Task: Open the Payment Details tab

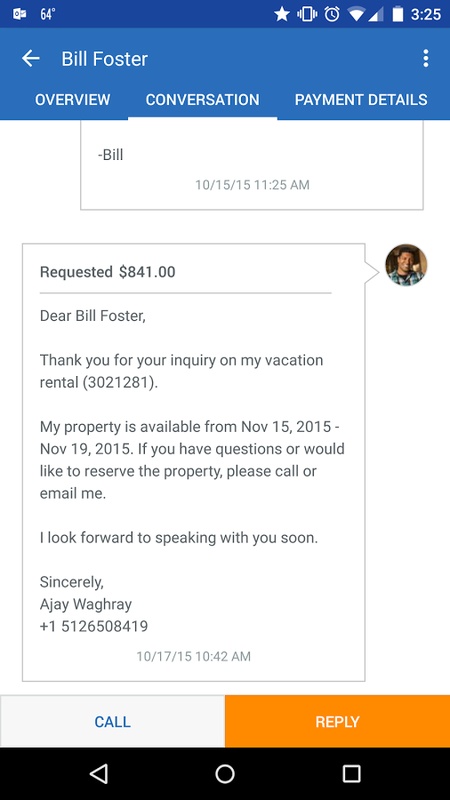Action: pyautogui.click(x=361, y=99)
